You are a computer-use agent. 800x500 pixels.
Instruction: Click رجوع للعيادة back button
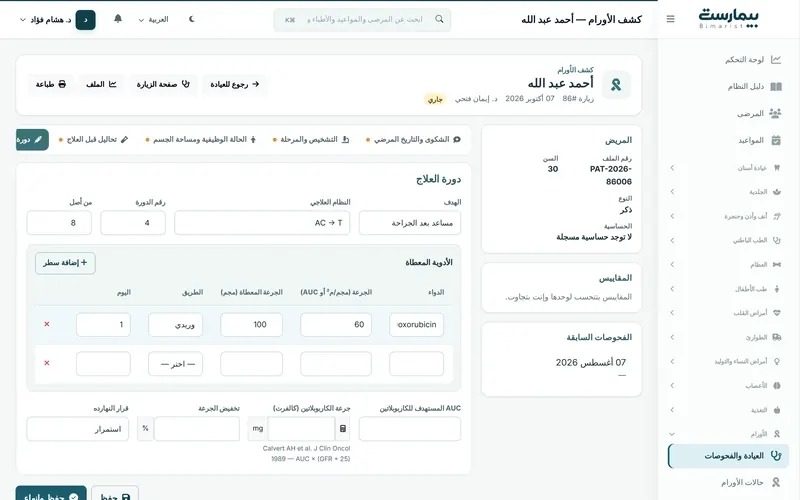(x=235, y=84)
